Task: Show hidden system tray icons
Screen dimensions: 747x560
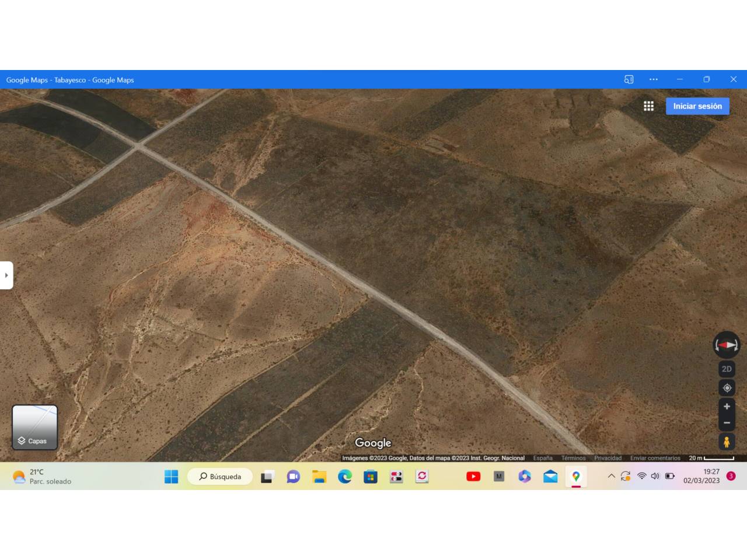Action: (x=611, y=476)
